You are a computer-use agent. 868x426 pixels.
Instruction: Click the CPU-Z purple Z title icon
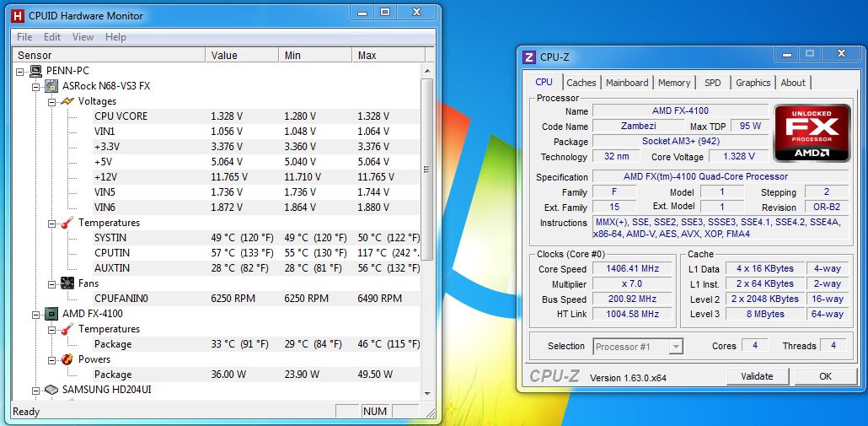pyautogui.click(x=529, y=57)
